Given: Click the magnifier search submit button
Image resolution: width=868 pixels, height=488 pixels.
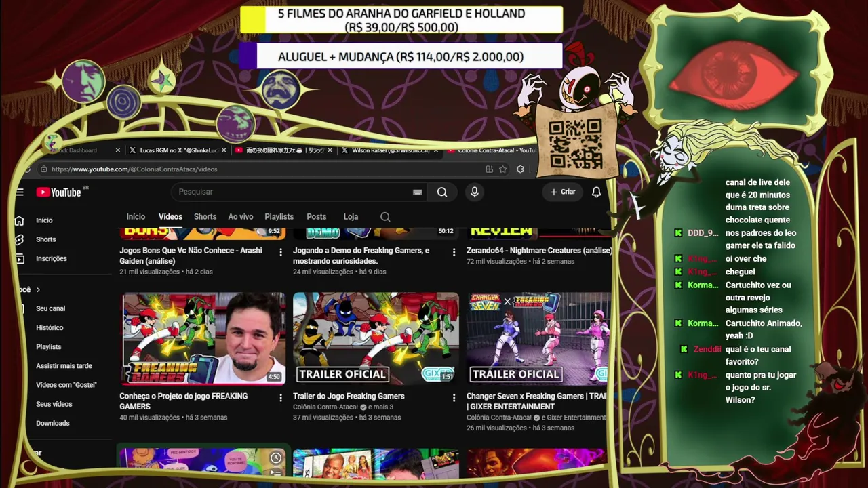Looking at the screenshot, I should pyautogui.click(x=442, y=192).
